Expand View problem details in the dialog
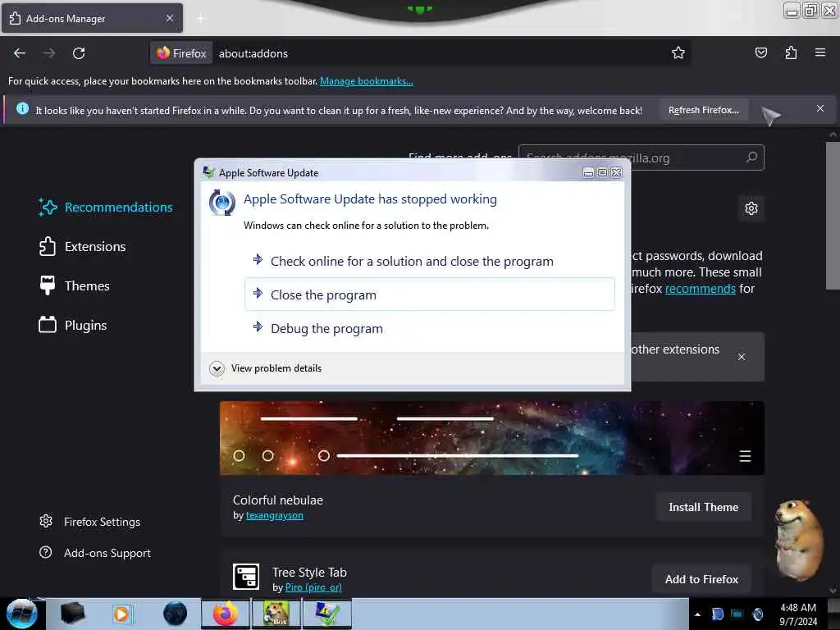Viewport: 840px width, 630px height. point(267,368)
